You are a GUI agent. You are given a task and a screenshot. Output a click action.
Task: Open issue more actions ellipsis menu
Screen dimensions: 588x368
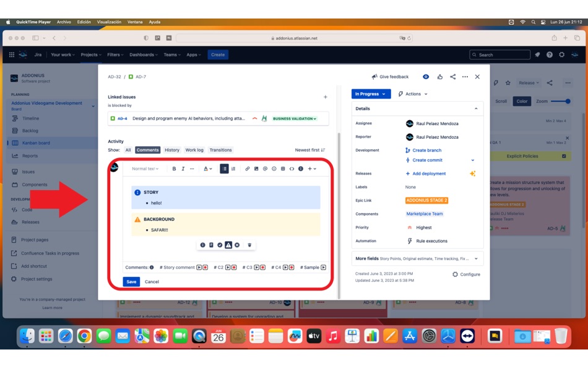click(465, 77)
